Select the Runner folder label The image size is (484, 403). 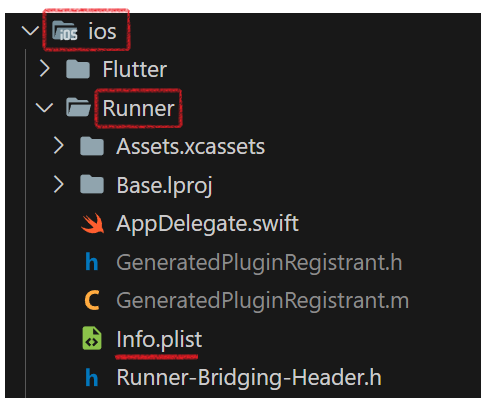click(138, 108)
